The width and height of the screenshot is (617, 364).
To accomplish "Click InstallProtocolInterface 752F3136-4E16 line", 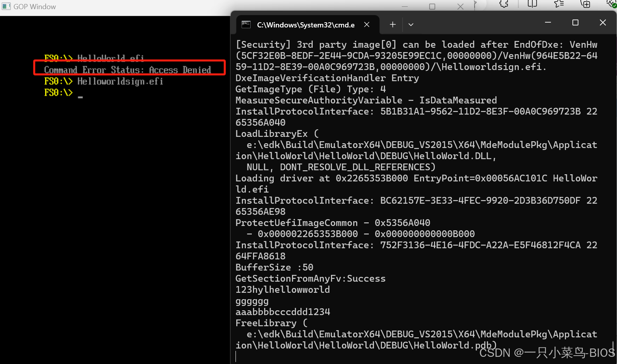I will [417, 245].
